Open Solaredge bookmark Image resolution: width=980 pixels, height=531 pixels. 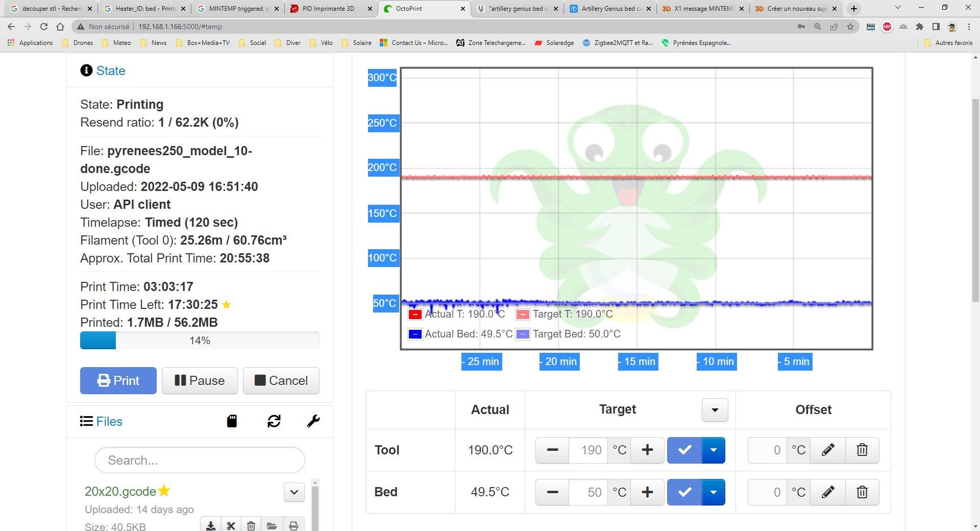click(554, 43)
